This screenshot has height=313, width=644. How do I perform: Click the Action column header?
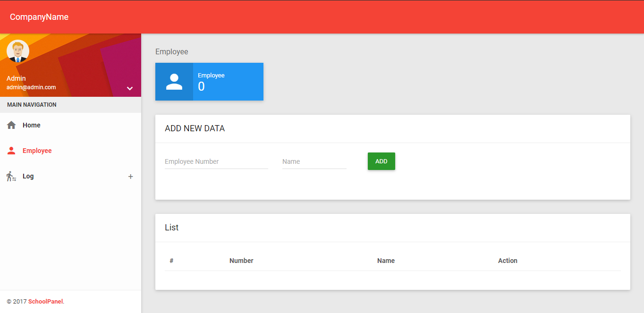[x=507, y=260]
